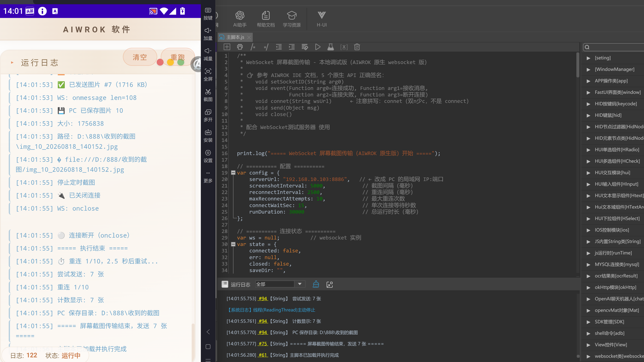
Task: Click the 运行日志 panel label icon
Action: [225, 284]
